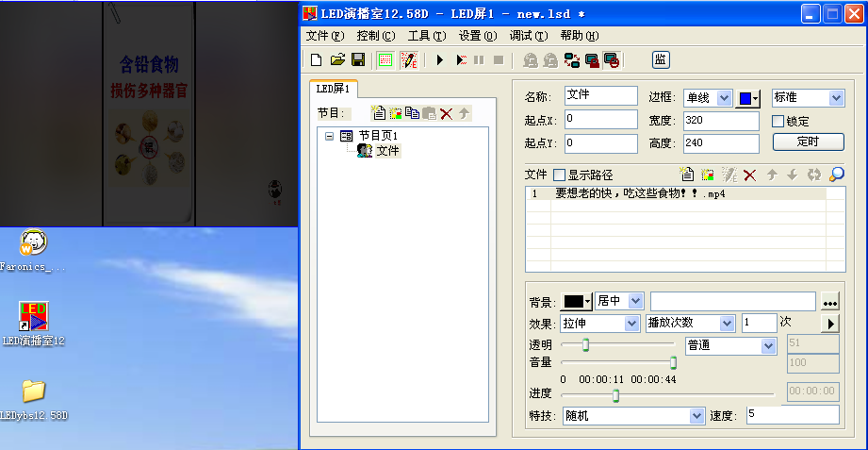Click the 速度 input field
The image size is (868, 450).
[793, 414]
